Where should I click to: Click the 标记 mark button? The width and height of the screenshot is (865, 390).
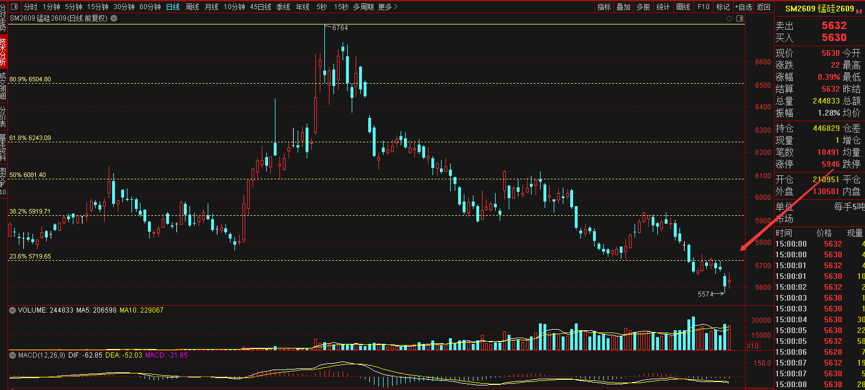tap(722, 7)
